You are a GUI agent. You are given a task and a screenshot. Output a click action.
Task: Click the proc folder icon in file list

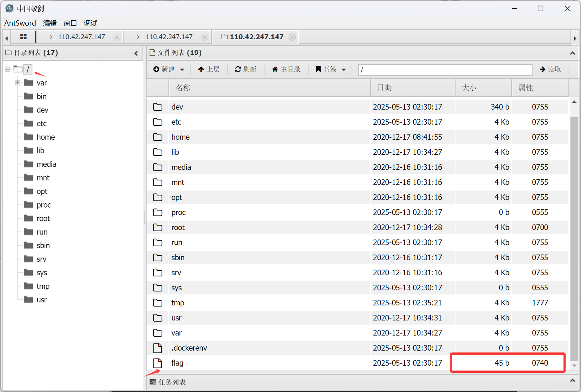coord(157,212)
